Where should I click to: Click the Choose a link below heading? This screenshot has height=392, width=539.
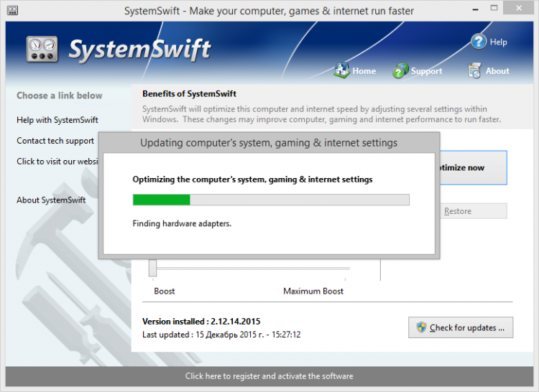60,95
